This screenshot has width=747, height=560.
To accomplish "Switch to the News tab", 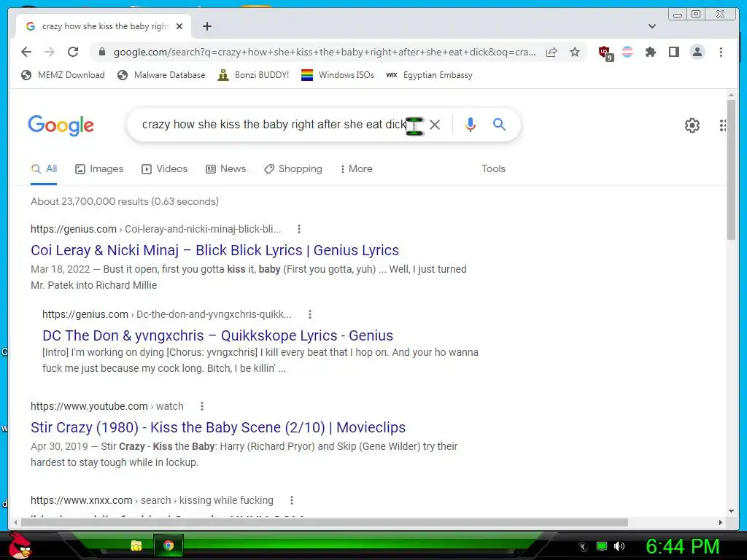I will point(226,169).
